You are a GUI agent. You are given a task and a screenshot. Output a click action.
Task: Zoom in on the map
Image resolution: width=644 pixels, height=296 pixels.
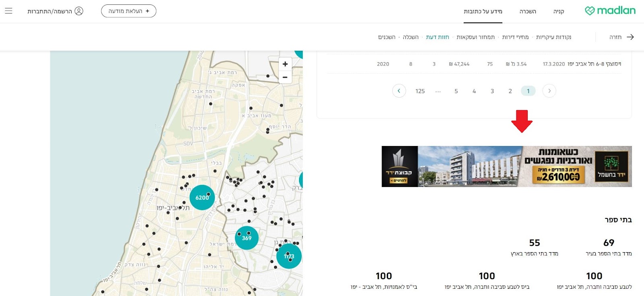coord(285,64)
